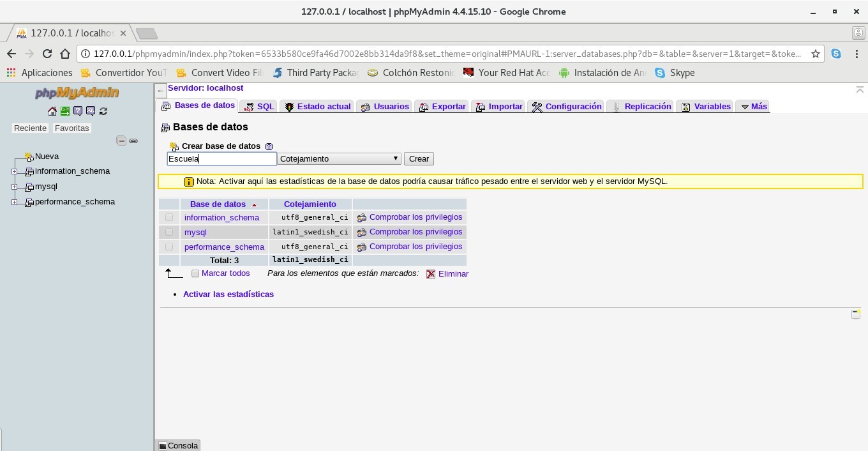Click the reload navigation panel icon
The height and width of the screenshot is (451, 868).
pos(103,111)
